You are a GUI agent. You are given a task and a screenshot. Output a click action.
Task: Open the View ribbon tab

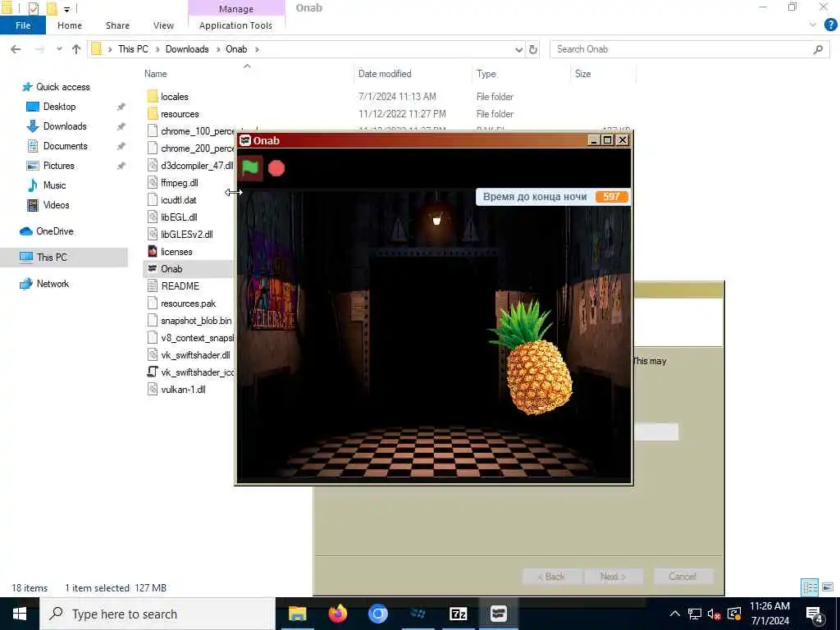(163, 25)
